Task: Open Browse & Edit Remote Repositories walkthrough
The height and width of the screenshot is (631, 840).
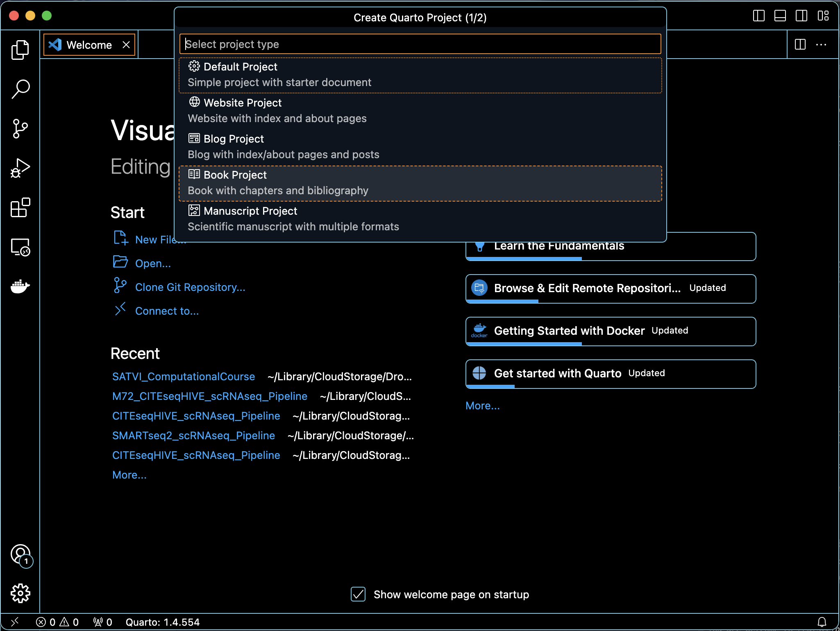Action: (x=611, y=289)
